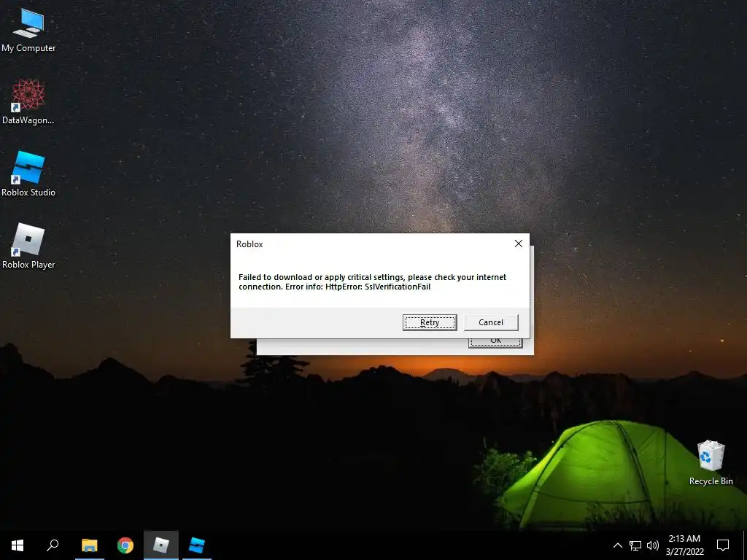Open the Windows Start menu
Image resolution: width=747 pixels, height=560 pixels.
pos(18,545)
